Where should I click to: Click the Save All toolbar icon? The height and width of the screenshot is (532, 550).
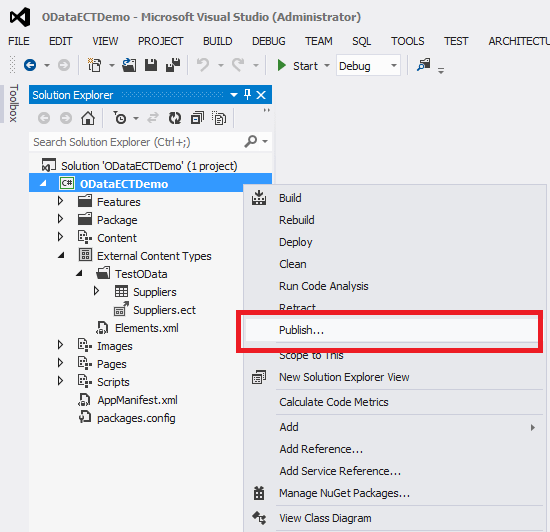point(173,65)
